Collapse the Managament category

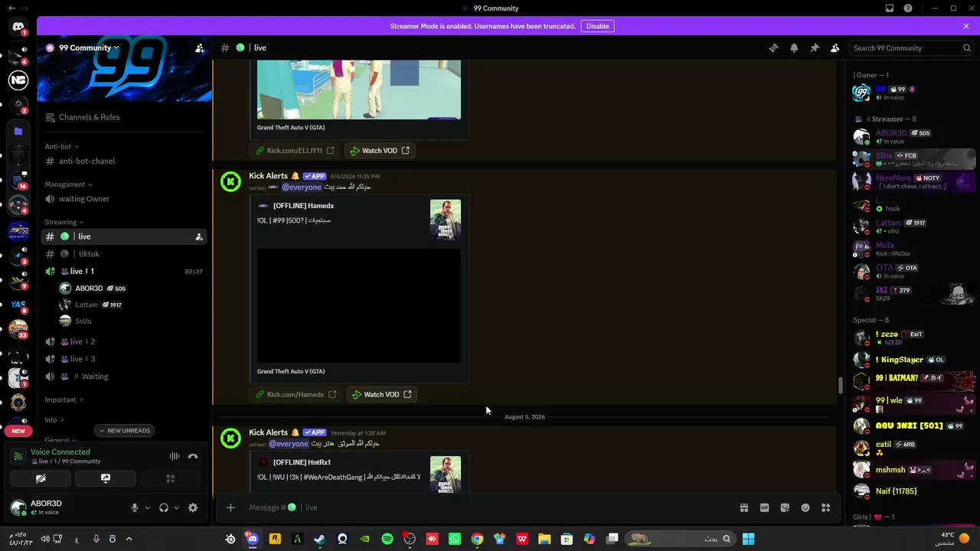coord(68,184)
